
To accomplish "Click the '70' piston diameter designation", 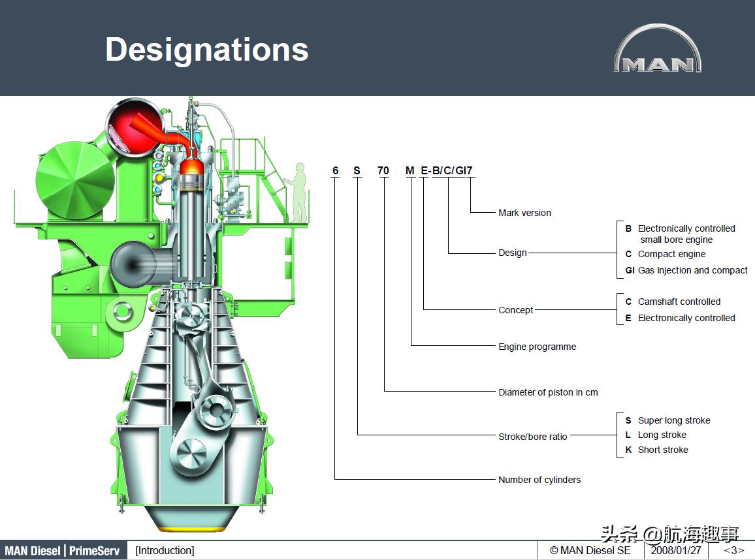I will [x=383, y=170].
